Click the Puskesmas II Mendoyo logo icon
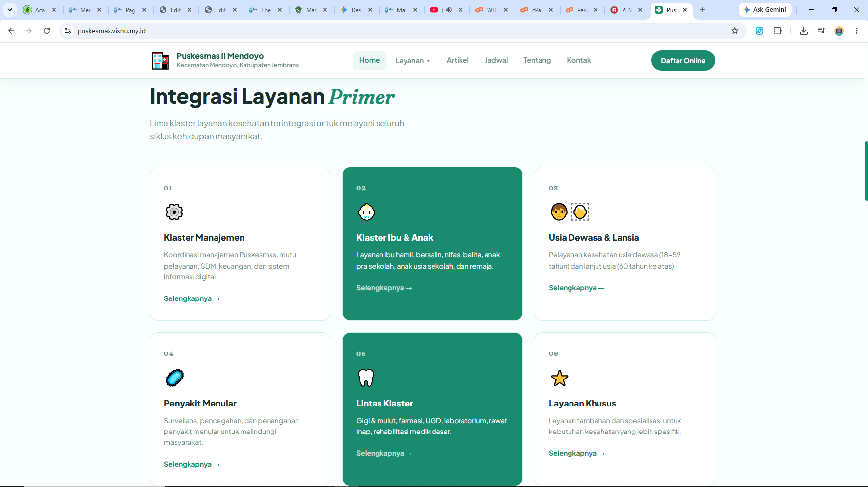Image resolution: width=868 pixels, height=487 pixels. [160, 61]
